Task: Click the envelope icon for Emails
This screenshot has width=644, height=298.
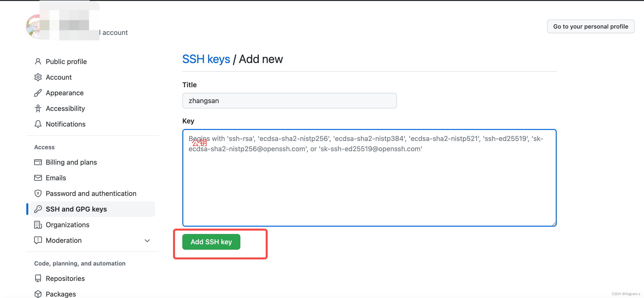Action: tap(38, 178)
